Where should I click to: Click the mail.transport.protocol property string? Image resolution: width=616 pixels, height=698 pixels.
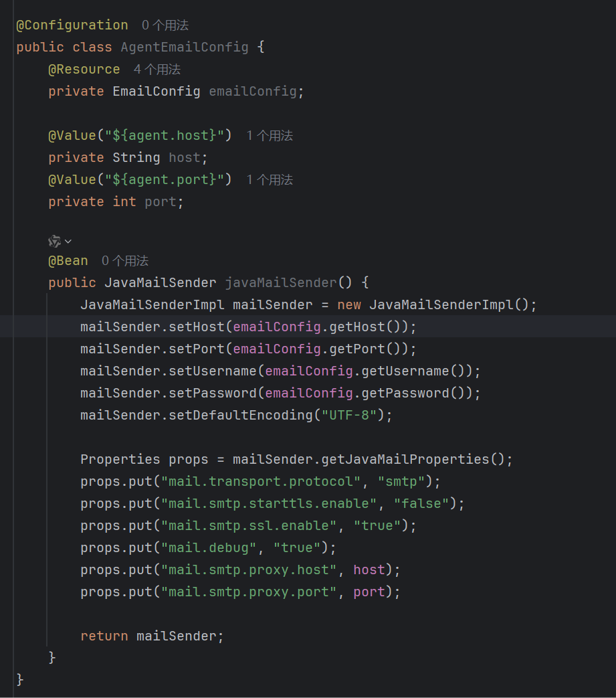(248, 481)
